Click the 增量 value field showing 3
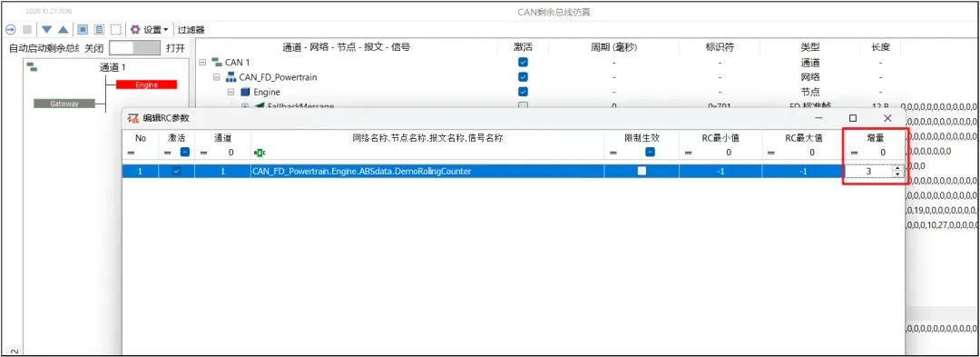 868,171
